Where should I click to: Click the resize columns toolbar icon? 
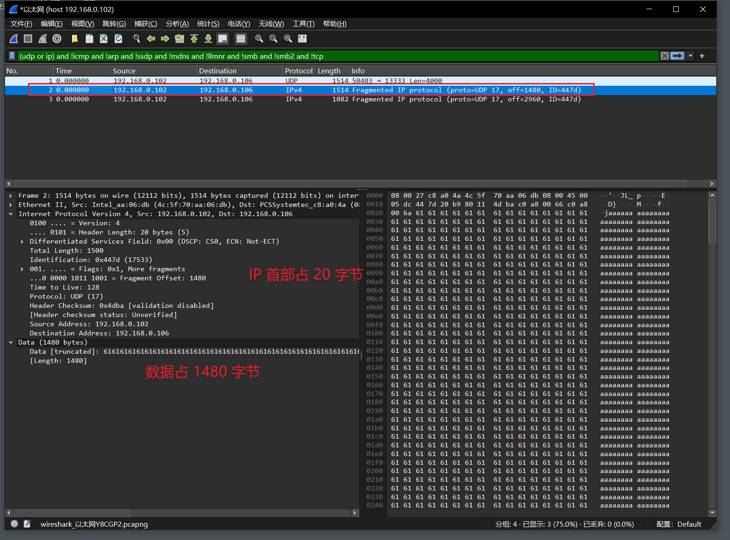302,39
